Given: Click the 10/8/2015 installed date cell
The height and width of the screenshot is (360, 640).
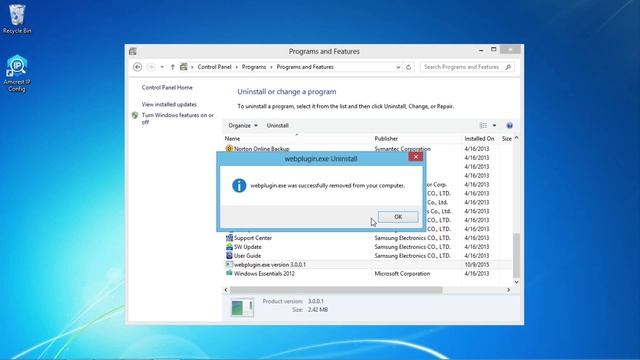Looking at the screenshot, I should click(477, 265).
